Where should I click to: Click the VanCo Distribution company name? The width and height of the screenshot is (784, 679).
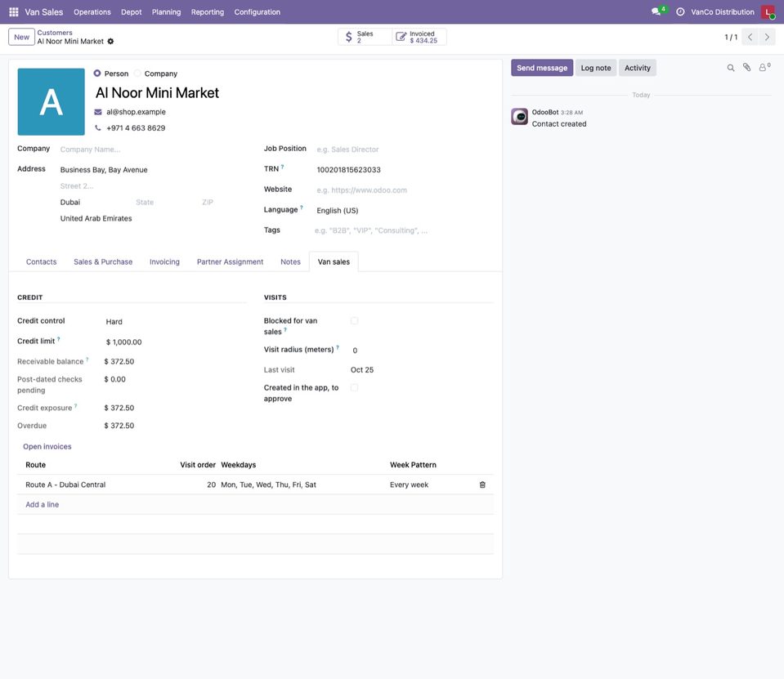pyautogui.click(x=723, y=11)
